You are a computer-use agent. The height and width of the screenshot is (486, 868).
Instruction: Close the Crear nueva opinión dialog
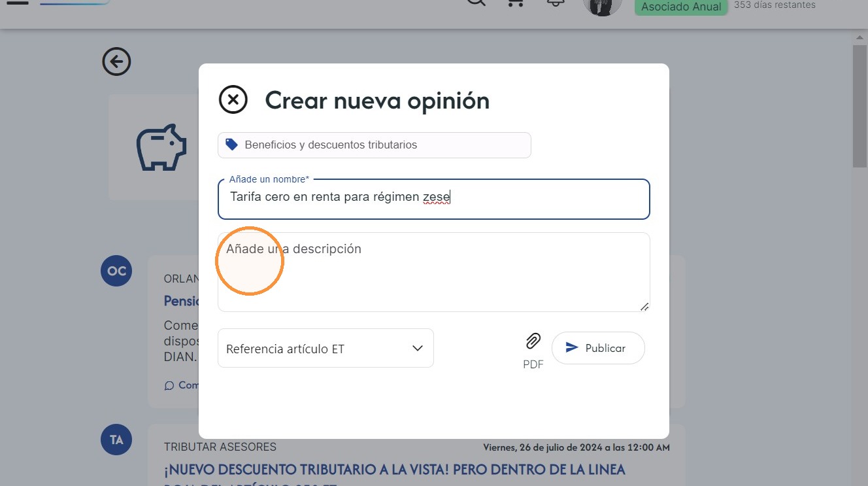click(x=233, y=100)
